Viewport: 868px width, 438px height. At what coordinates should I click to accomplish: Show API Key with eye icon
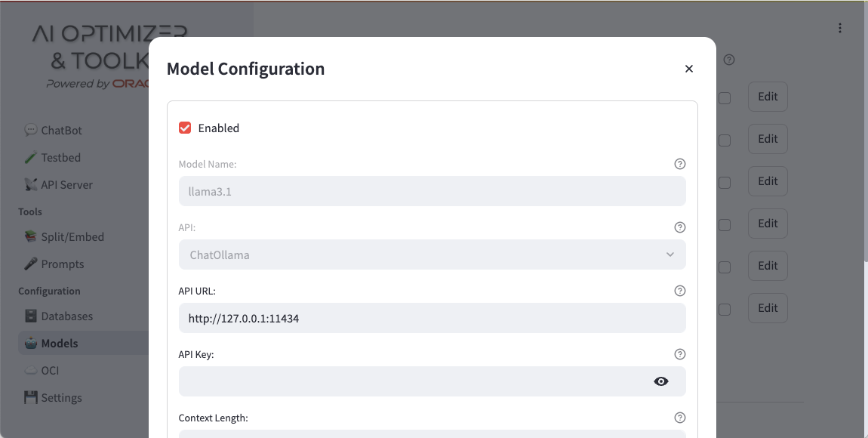(661, 381)
